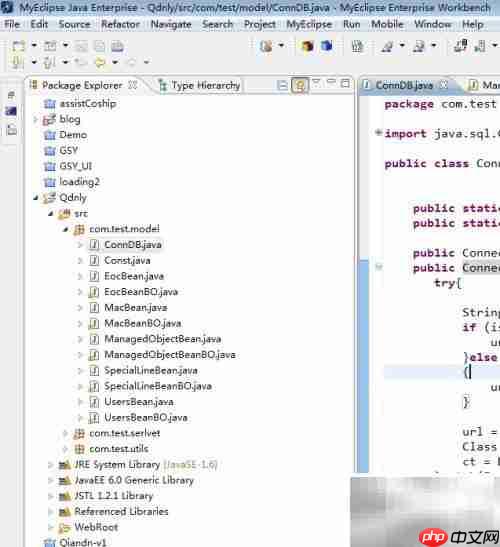The width and height of the screenshot is (500, 547).
Task: Click the New file toolbar icon
Action: tap(18, 46)
